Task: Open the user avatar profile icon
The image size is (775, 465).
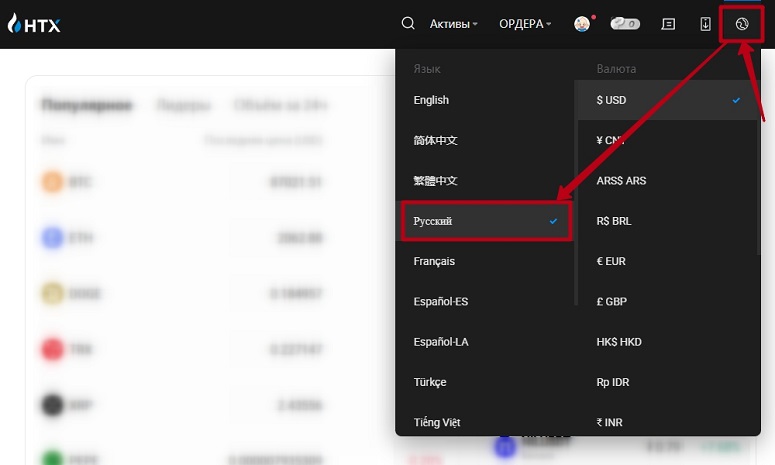Action: [582, 24]
